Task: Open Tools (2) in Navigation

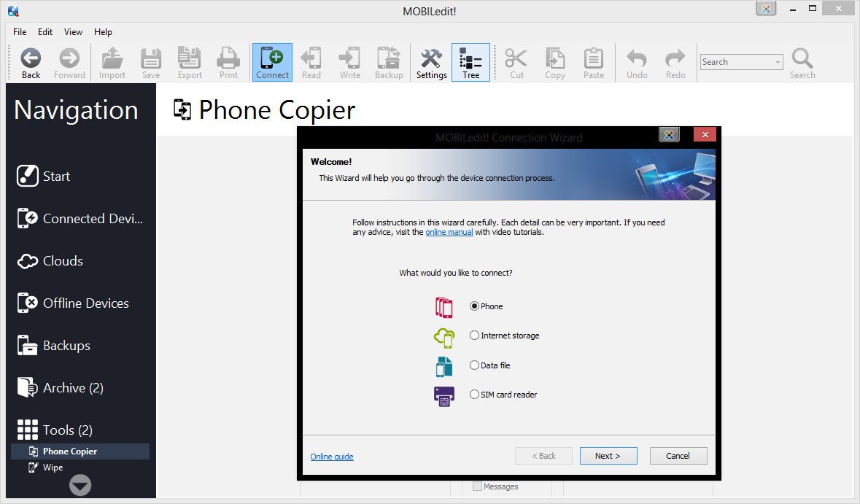Action: (54, 430)
